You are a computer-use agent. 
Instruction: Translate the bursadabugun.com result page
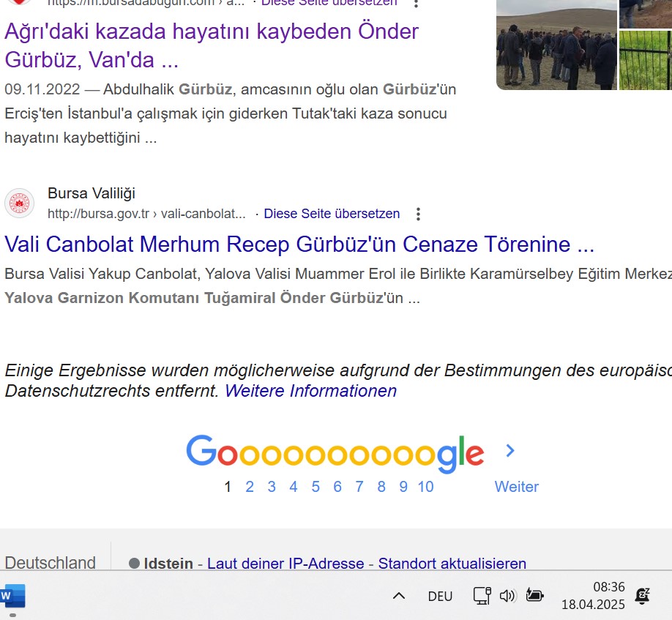pos(329,3)
